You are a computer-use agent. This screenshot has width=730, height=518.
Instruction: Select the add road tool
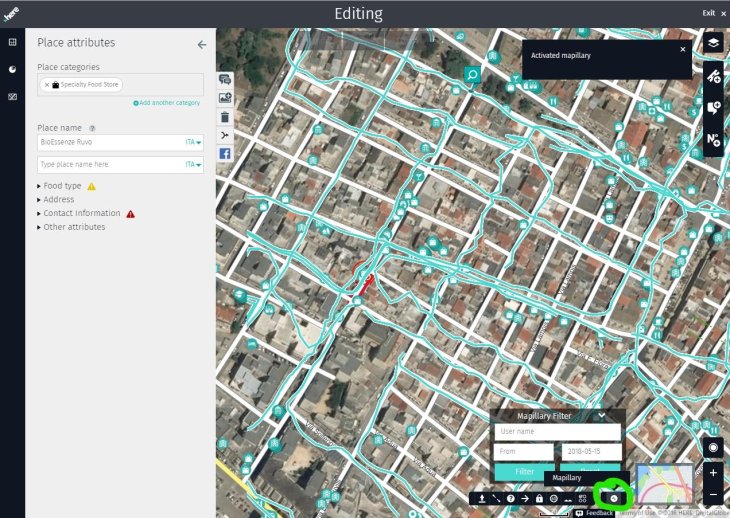713,76
